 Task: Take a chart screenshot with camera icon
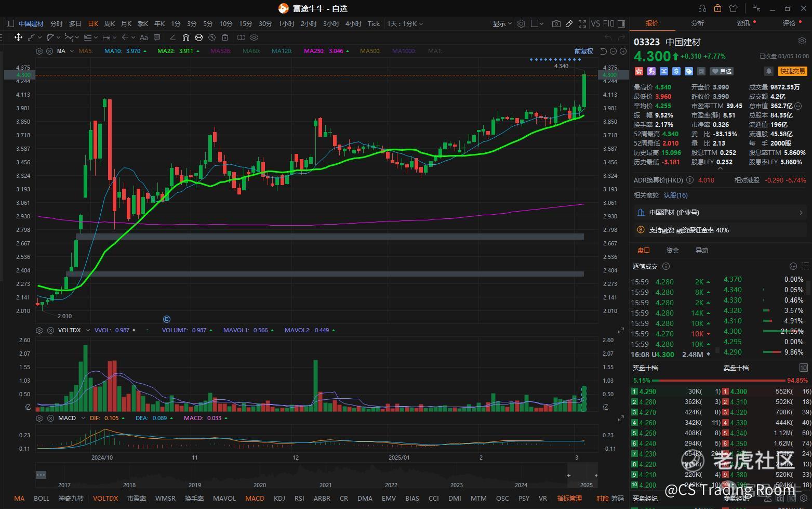point(556,23)
